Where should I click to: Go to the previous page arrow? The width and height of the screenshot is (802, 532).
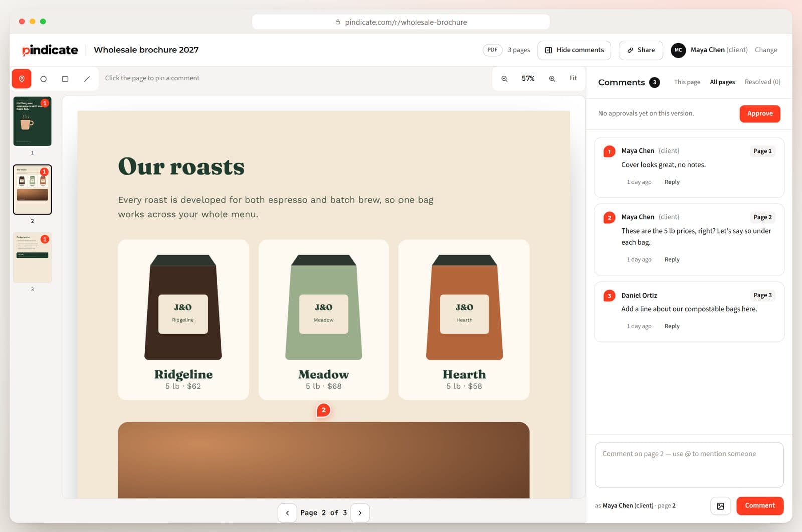click(287, 513)
